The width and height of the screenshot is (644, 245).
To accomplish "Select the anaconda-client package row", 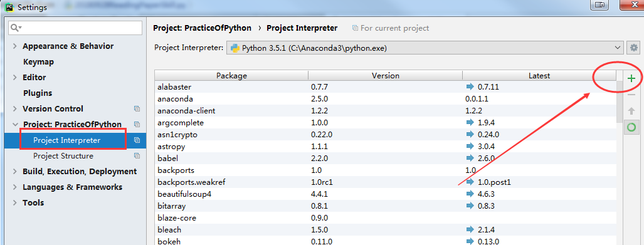I will point(385,111).
